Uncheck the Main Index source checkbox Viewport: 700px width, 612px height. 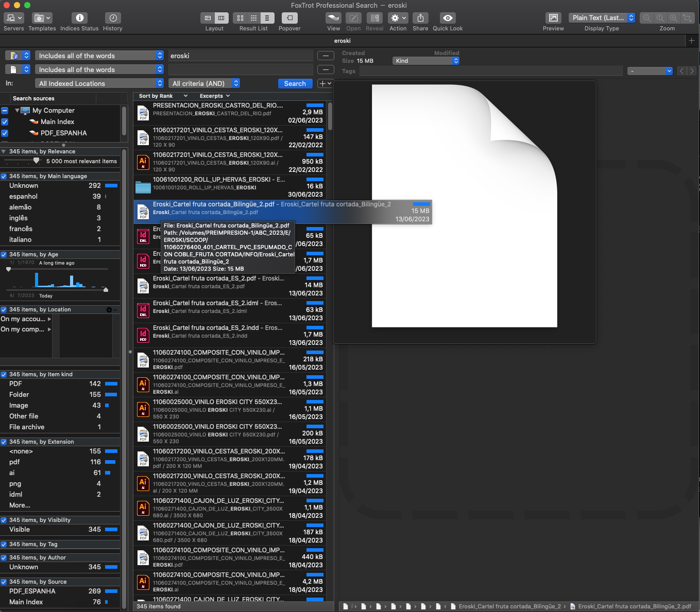[5, 122]
